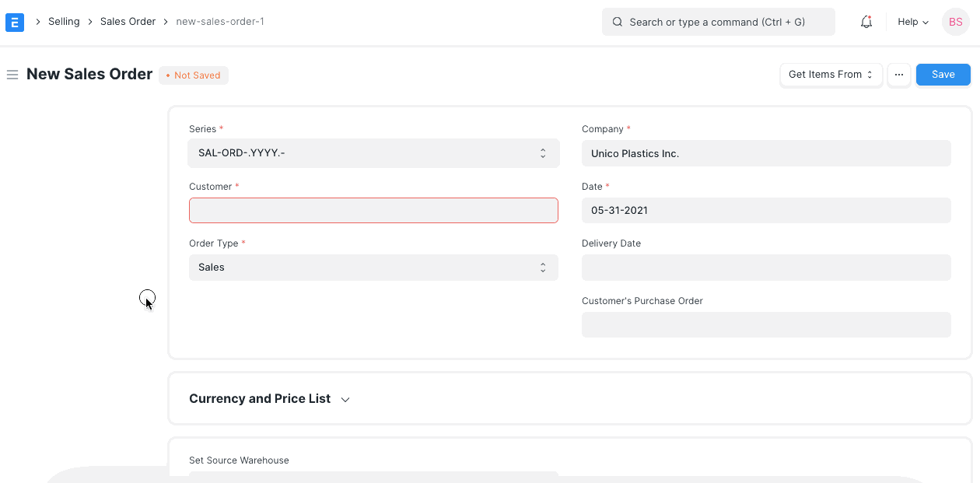Click the BS user avatar

pos(956,22)
